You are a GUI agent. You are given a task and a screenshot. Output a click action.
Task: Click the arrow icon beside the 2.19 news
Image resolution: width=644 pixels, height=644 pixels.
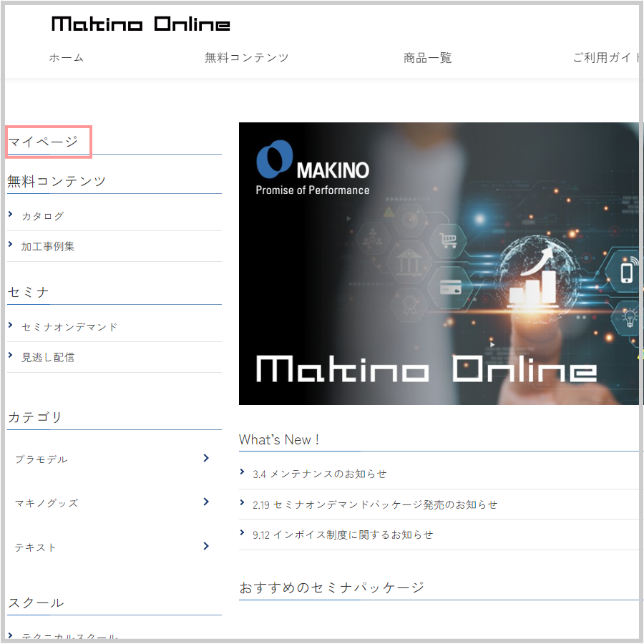pos(243,502)
